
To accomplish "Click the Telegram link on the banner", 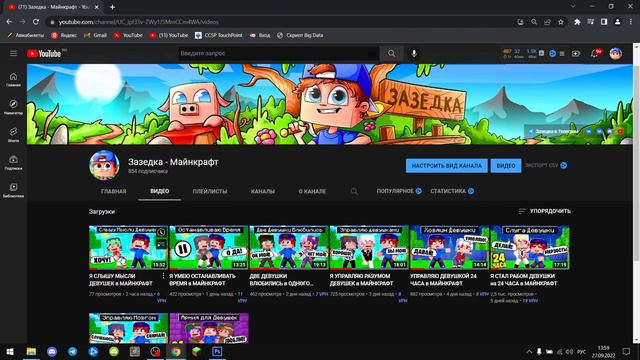I will point(553,131).
